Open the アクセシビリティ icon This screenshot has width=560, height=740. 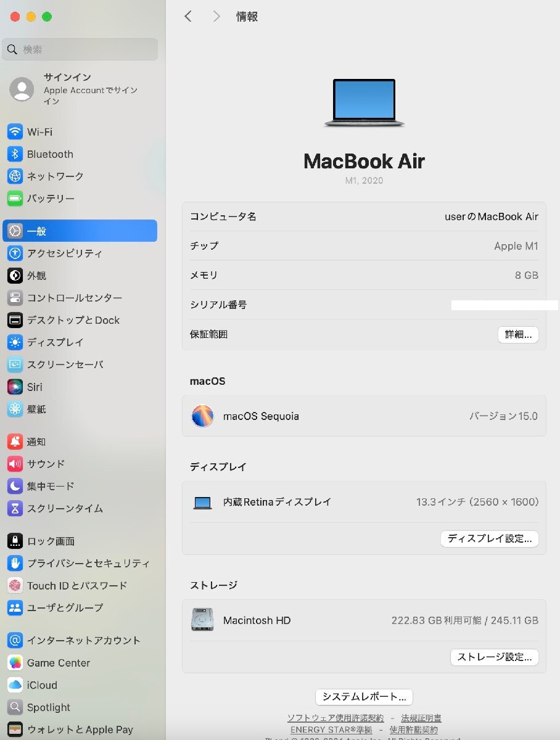tap(15, 253)
